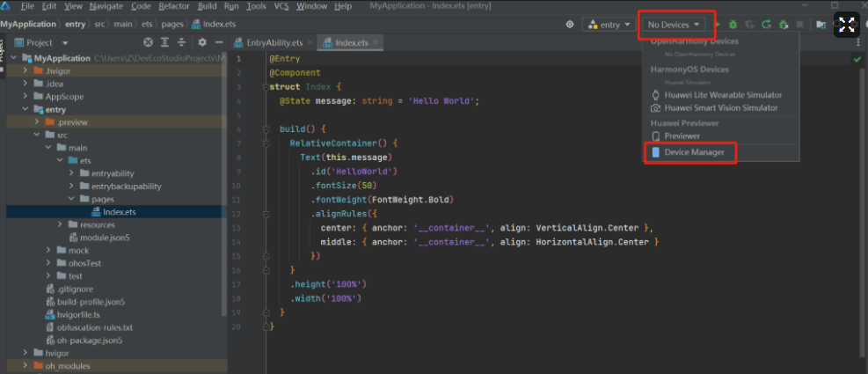Click the ets breadcrumb in navigation bar
This screenshot has height=374, width=868.
(147, 25)
